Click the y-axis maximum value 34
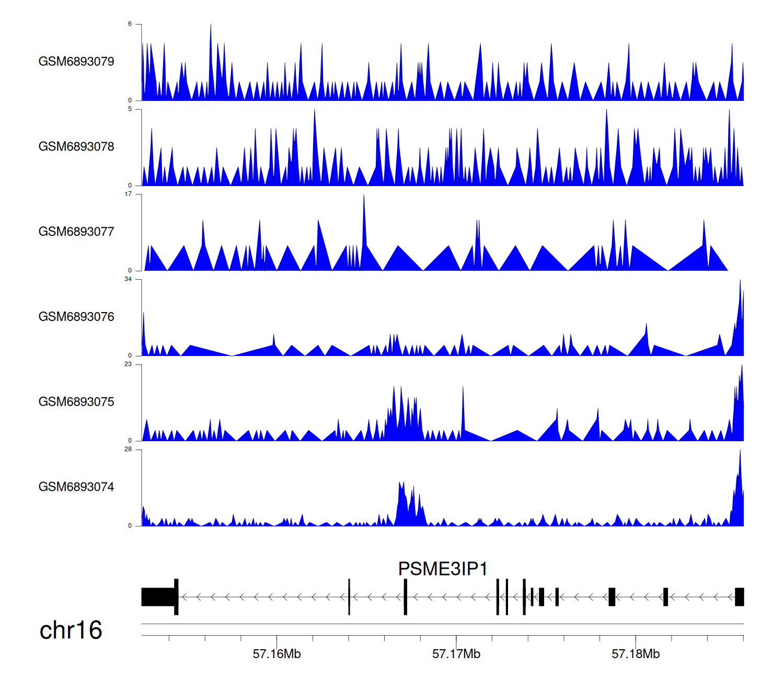This screenshot has height=690, width=784. [x=128, y=279]
